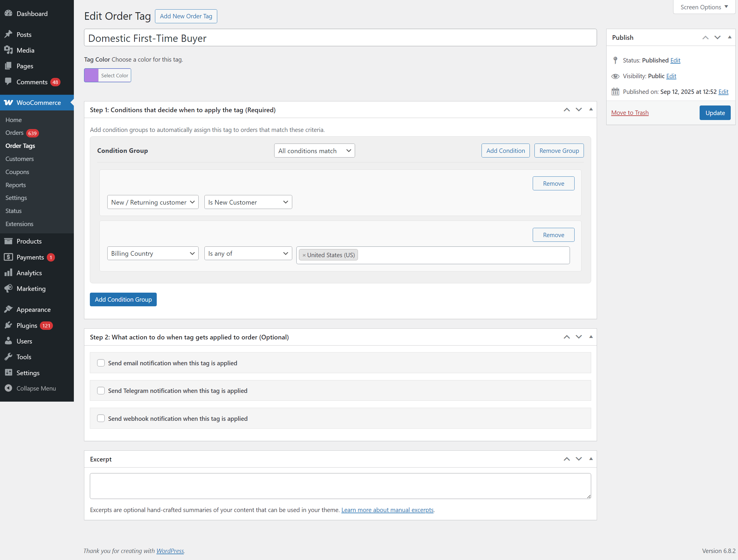738x560 pixels.
Task: Click the WooCommerce logo icon in sidebar
Action: [8, 103]
